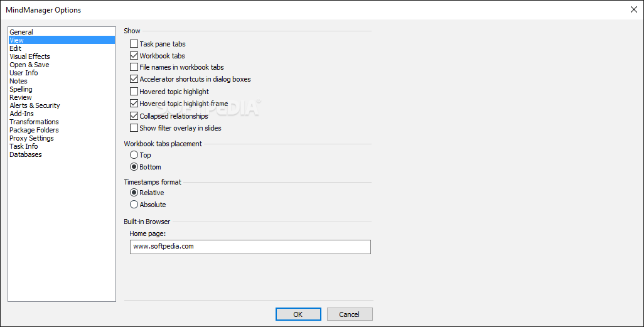Choose Relative timestamps format
The width and height of the screenshot is (644, 327).
[134, 192]
